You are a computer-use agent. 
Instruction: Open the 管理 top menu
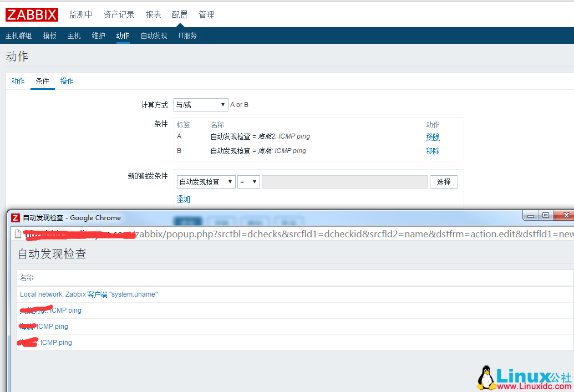[206, 14]
